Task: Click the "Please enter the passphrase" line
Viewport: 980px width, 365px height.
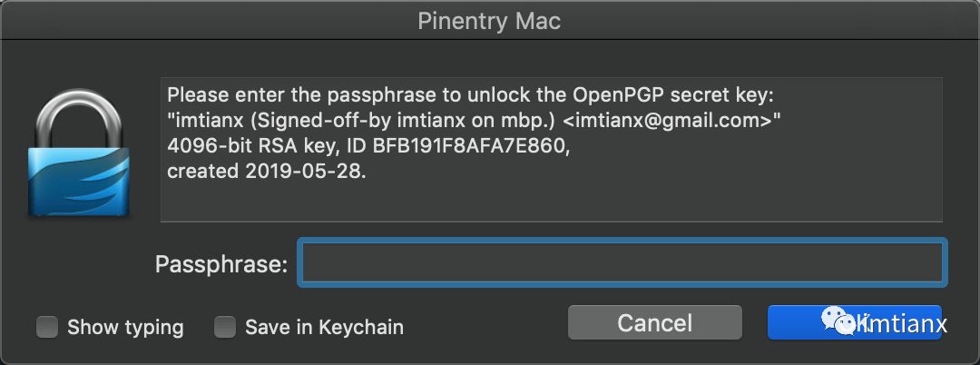Action: pos(468,95)
